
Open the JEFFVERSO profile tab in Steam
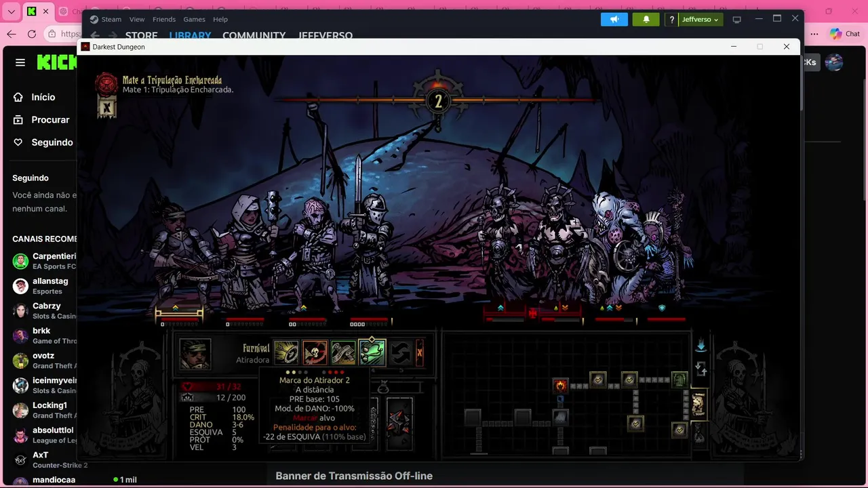pyautogui.click(x=325, y=35)
